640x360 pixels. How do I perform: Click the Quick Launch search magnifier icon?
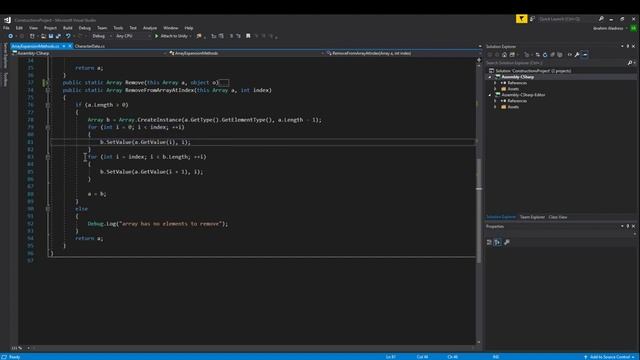(x=601, y=19)
